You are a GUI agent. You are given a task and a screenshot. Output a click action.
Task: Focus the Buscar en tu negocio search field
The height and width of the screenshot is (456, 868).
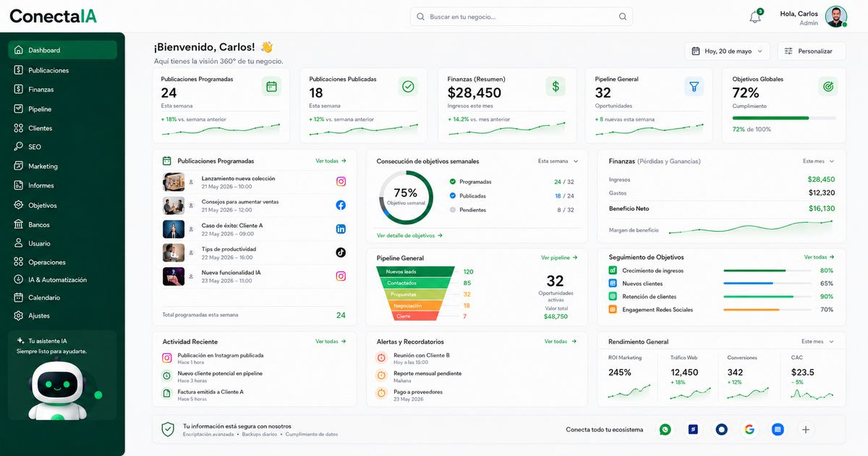pos(521,17)
